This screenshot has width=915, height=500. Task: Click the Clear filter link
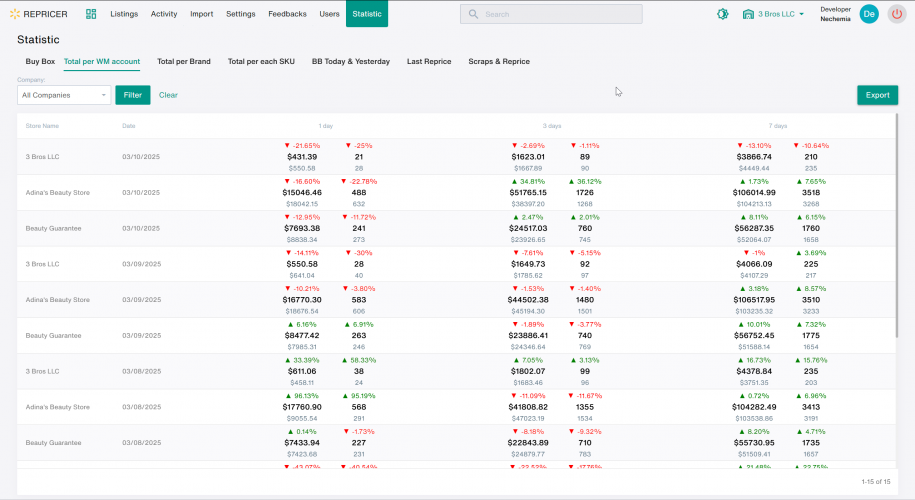pyautogui.click(x=168, y=95)
